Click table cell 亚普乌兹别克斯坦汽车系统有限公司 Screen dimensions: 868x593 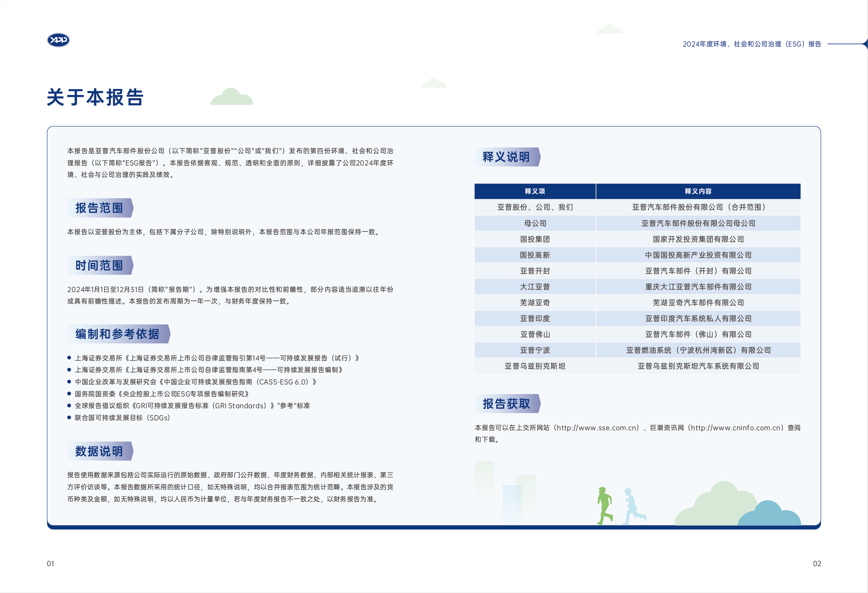point(698,366)
